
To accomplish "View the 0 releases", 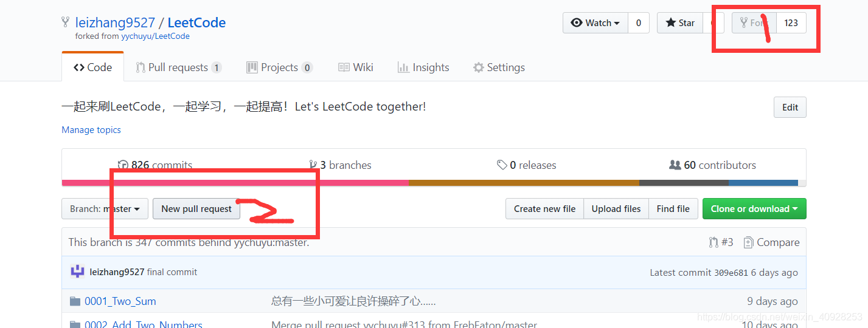I will point(526,165).
